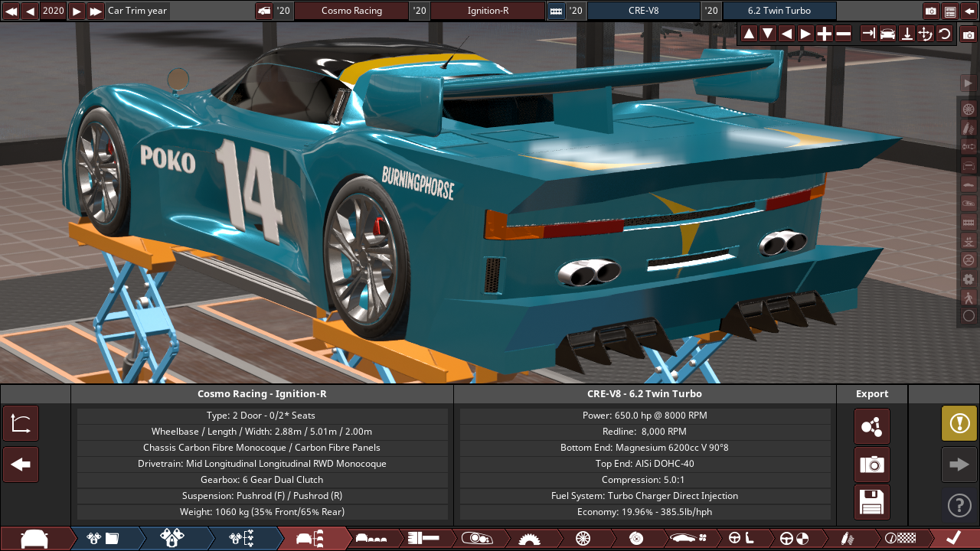Viewport: 980px width, 551px height.
Task: Finish the design with the checkmark tab
Action: (953, 538)
